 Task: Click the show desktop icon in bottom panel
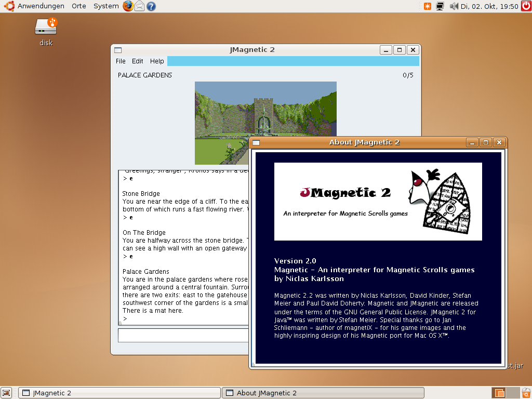[x=6, y=393]
